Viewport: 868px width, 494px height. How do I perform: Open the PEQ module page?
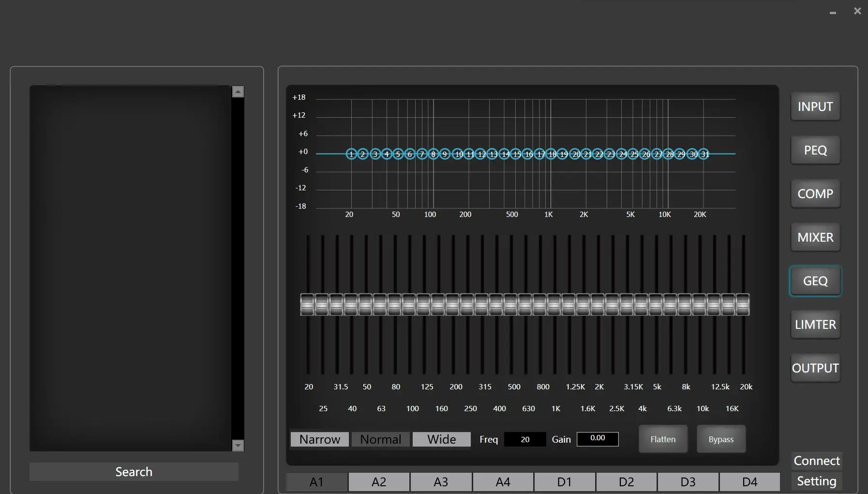tap(815, 150)
